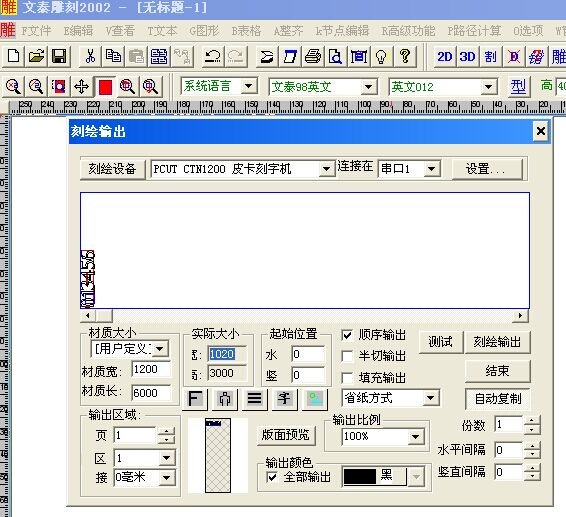Image resolution: width=566 pixels, height=517 pixels.
Task: Click the 刻绘设备 button
Action: [x=113, y=169]
